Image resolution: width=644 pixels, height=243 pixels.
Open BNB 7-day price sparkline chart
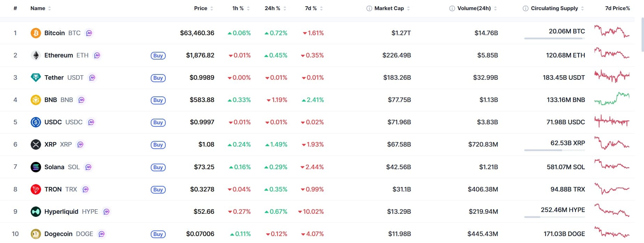[x=612, y=99]
